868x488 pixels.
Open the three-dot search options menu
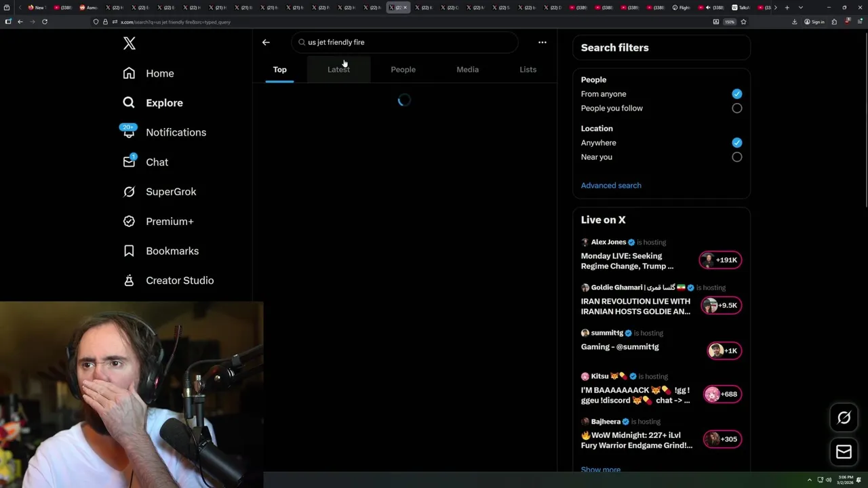[x=542, y=42]
